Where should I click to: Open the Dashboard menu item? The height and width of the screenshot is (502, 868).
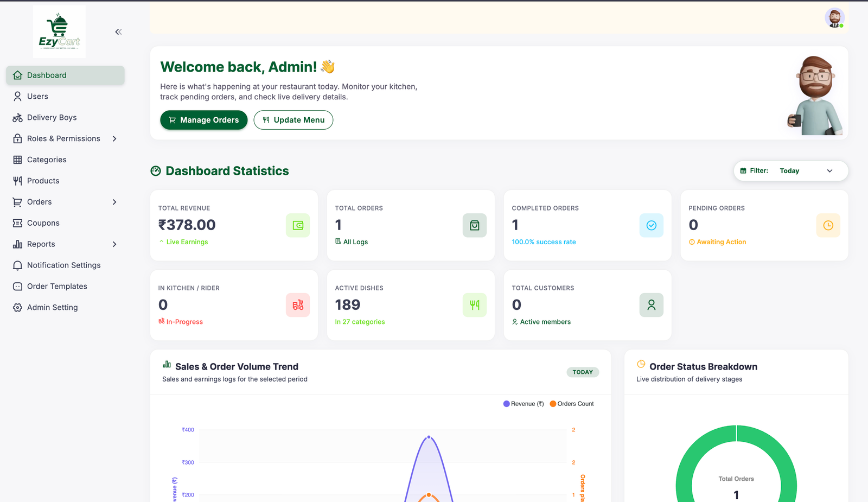click(x=66, y=75)
